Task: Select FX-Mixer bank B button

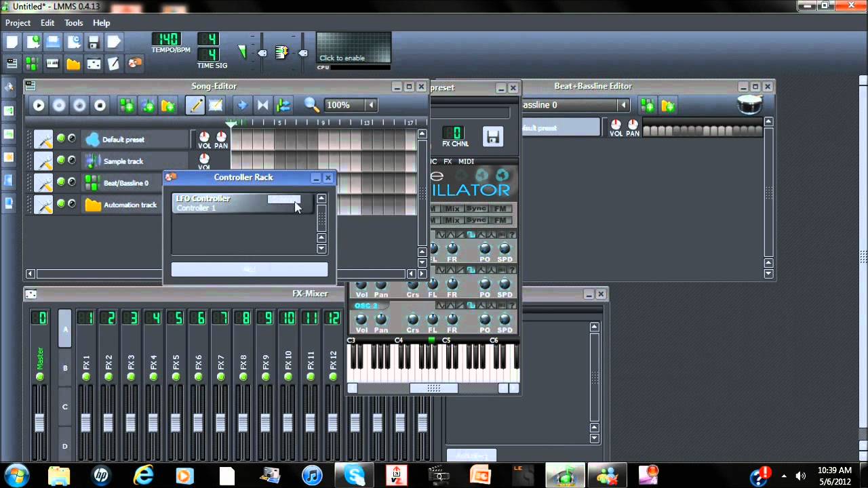Action: pyautogui.click(x=65, y=368)
